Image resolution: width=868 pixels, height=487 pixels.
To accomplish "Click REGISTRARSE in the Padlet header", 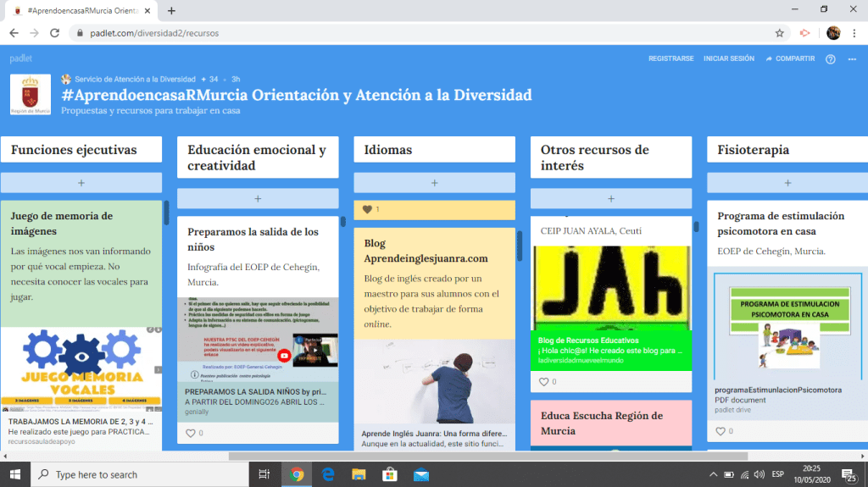I will tap(670, 59).
